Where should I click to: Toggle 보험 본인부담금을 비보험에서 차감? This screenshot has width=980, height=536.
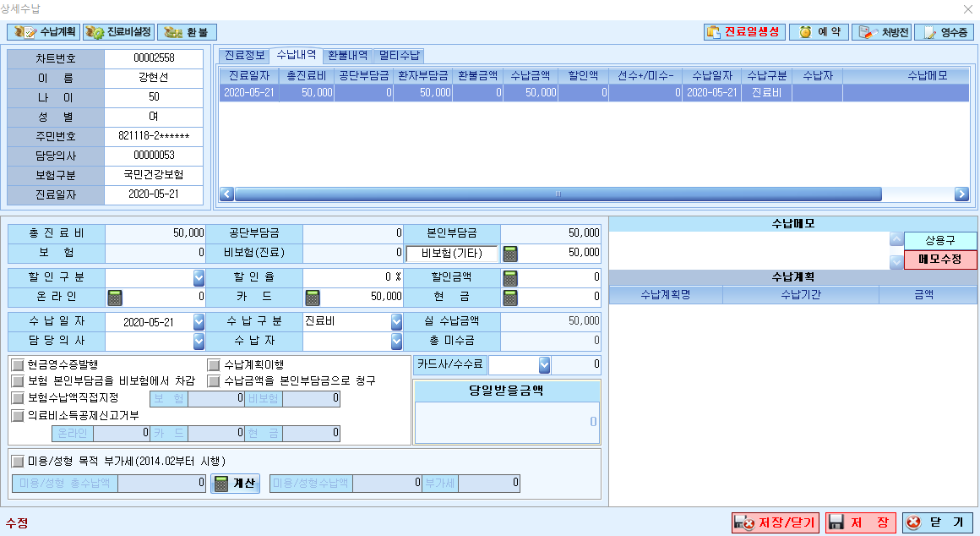tap(18, 381)
